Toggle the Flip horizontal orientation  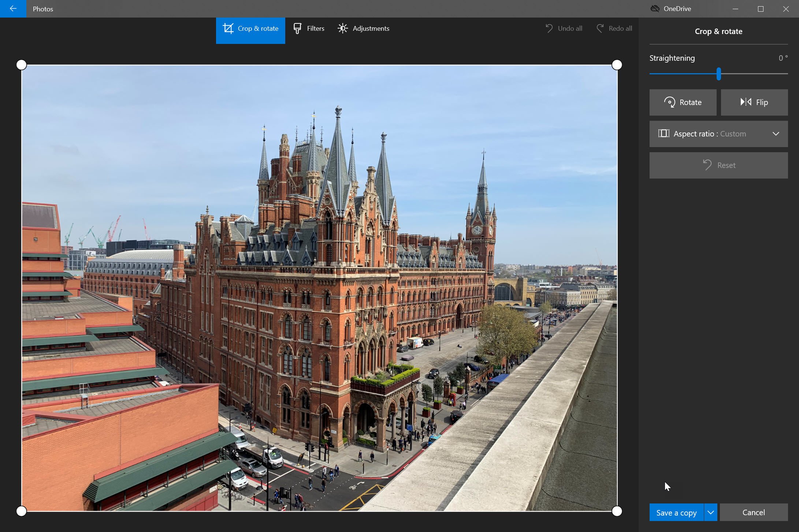(x=754, y=102)
